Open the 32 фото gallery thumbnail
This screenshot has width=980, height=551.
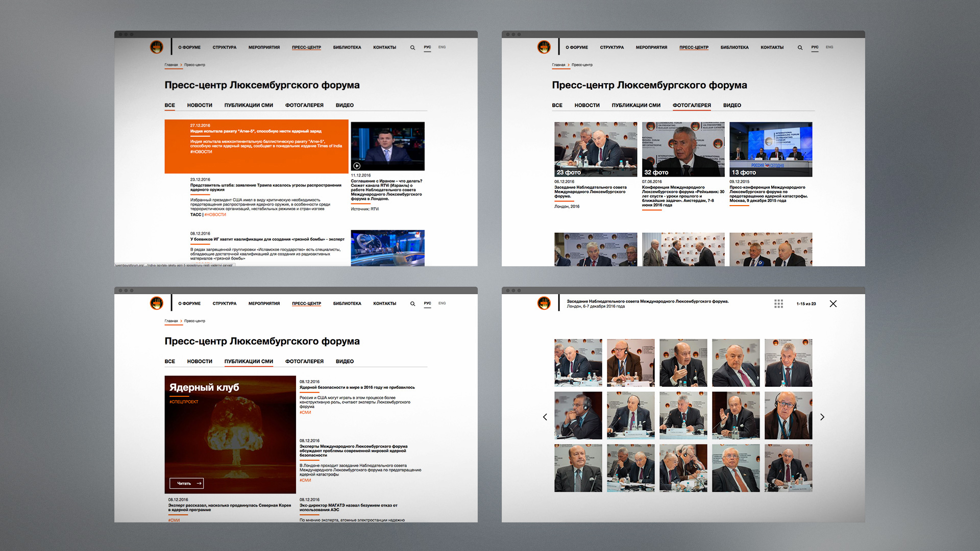[683, 149]
